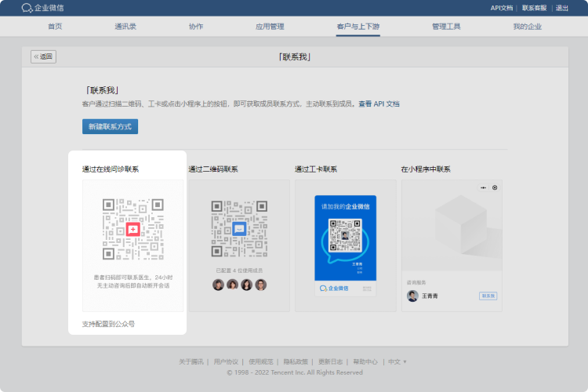Click 通过二维码联系 heading
The height and width of the screenshot is (392, 588).
tap(213, 169)
